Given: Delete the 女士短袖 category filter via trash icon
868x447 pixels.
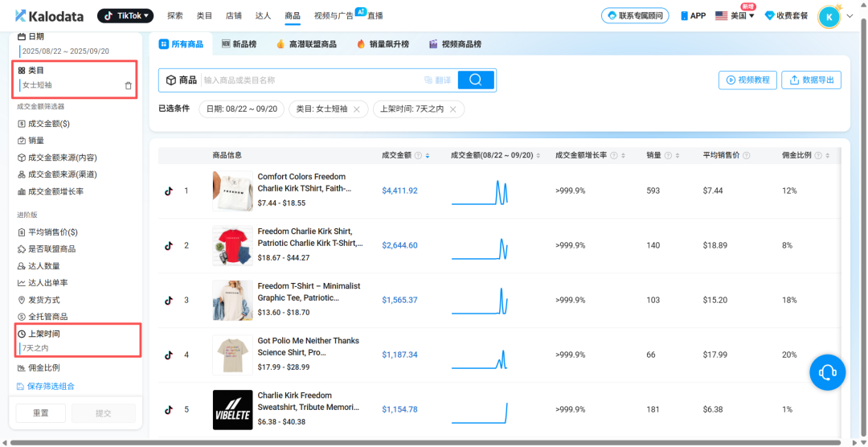Looking at the screenshot, I should 129,85.
